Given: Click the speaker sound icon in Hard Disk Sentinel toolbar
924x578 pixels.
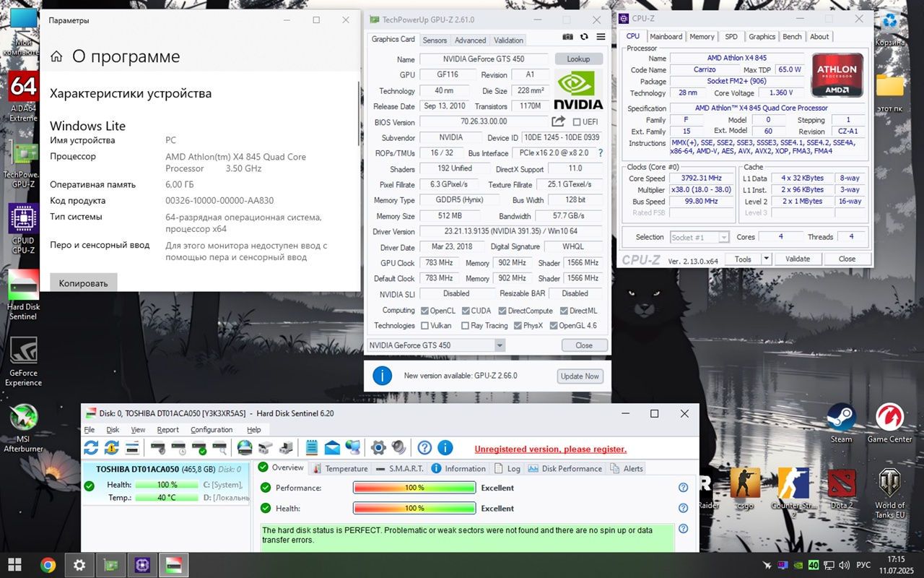Looking at the screenshot, I should [x=398, y=448].
